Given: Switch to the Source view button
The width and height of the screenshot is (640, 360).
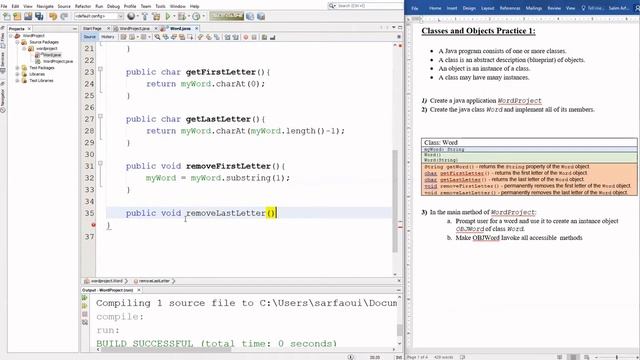Looking at the screenshot, I should click(x=89, y=37).
